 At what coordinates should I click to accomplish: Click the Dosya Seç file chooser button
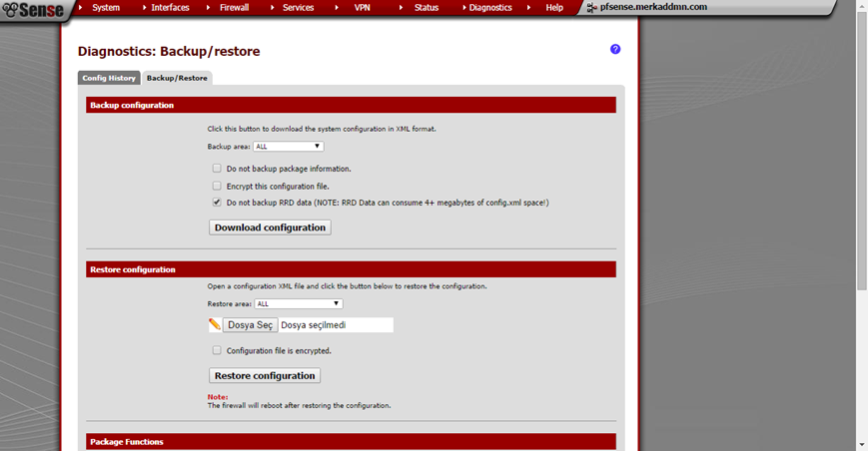tap(250, 325)
